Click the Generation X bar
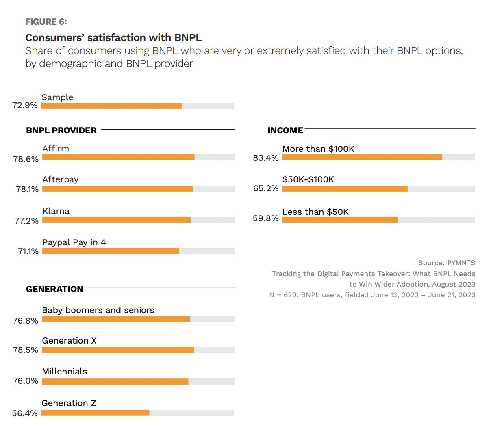The height and width of the screenshot is (428, 504). [x=118, y=350]
